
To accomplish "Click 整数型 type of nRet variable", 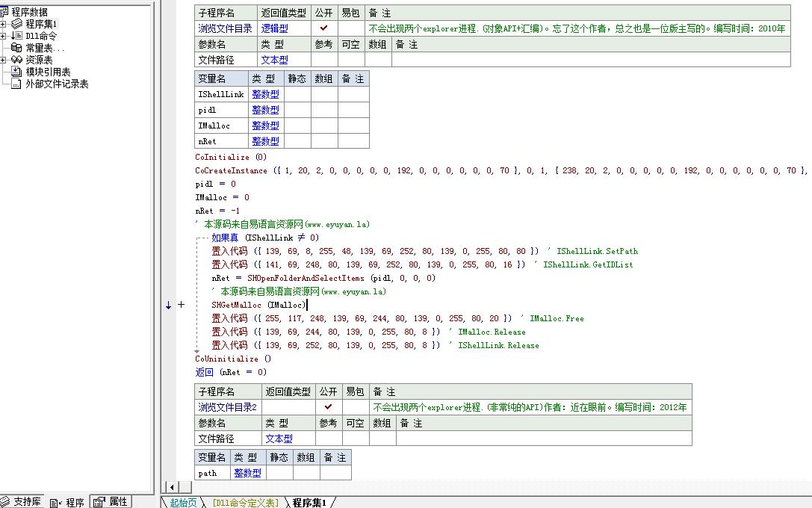I will pos(266,141).
